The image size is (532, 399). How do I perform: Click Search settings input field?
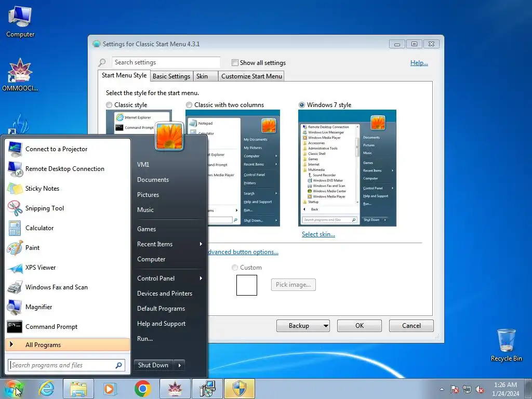pyautogui.click(x=166, y=62)
